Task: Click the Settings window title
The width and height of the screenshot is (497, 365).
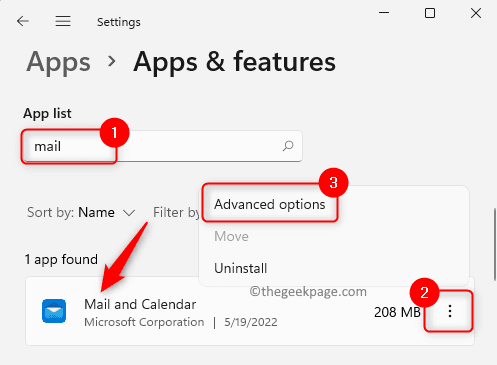Action: click(119, 22)
